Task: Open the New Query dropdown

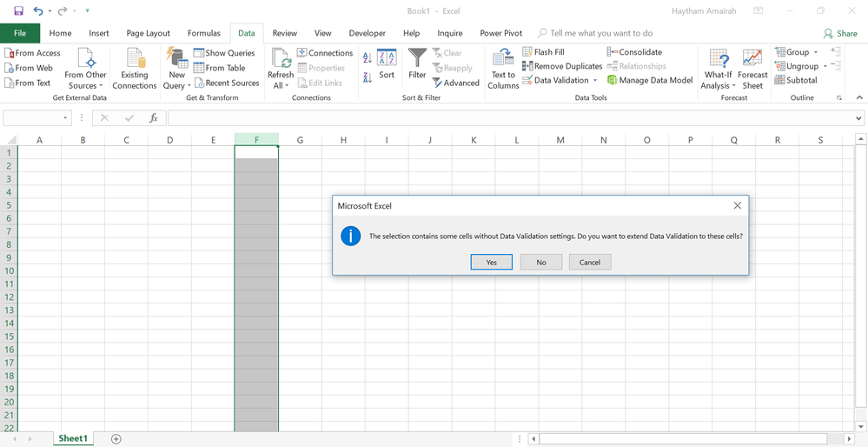Action: pyautogui.click(x=177, y=69)
